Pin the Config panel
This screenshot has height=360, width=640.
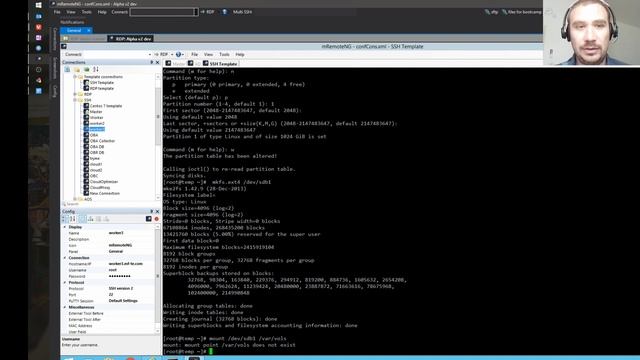point(151,211)
